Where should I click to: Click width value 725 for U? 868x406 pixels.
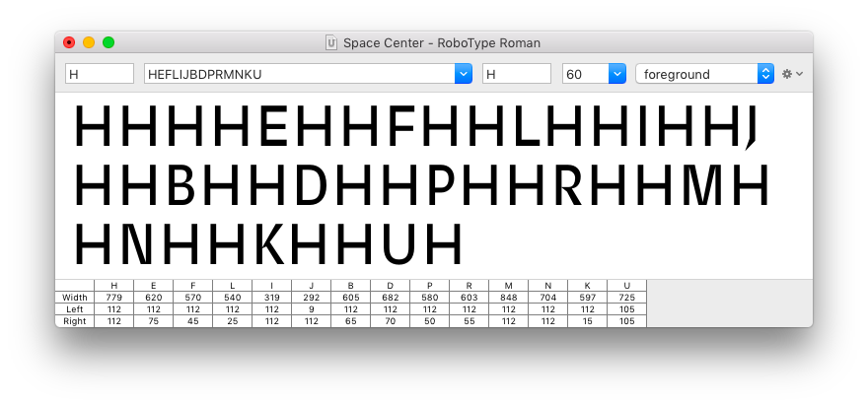[x=626, y=298]
